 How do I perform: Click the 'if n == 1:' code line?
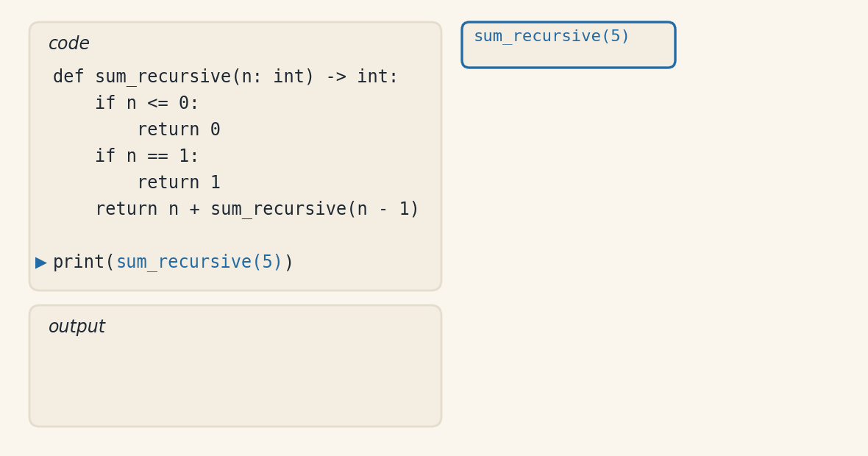point(146,156)
